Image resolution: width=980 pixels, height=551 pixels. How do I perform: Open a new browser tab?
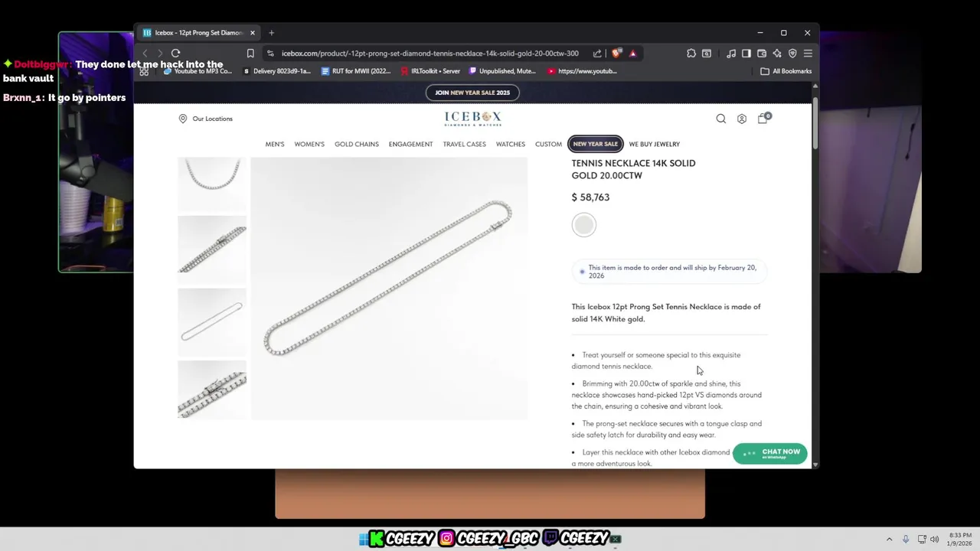coord(271,33)
